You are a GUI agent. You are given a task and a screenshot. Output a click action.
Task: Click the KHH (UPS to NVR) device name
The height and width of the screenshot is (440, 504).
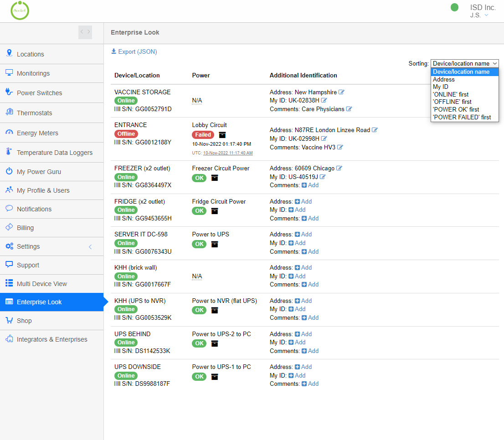pos(140,301)
